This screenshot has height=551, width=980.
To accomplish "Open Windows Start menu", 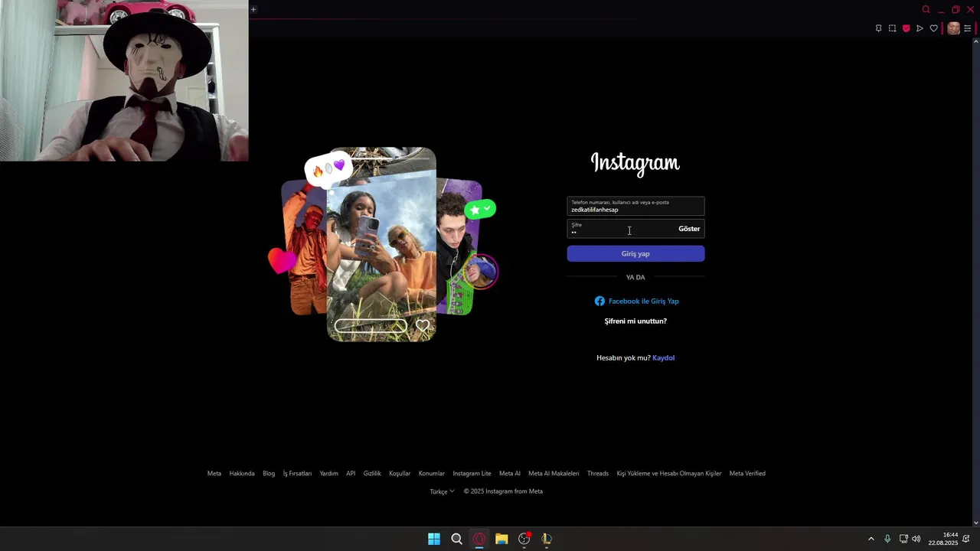I will 434,539.
